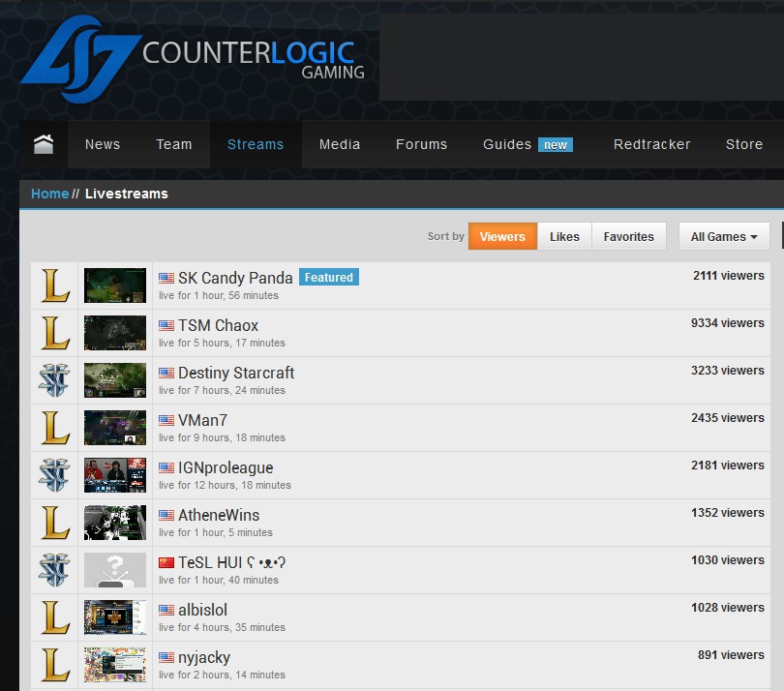
Task: Open VMan7 stream thumbnail
Action: point(115,428)
